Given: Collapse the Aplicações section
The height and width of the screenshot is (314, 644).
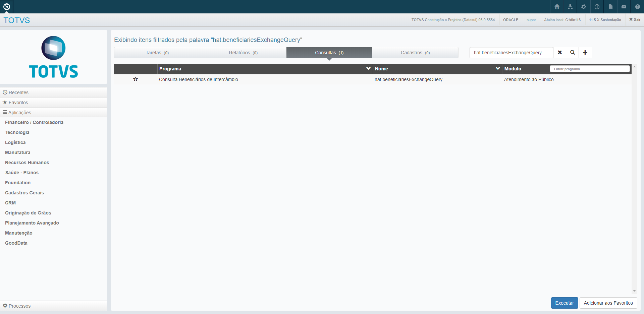Looking at the screenshot, I should tap(54, 113).
